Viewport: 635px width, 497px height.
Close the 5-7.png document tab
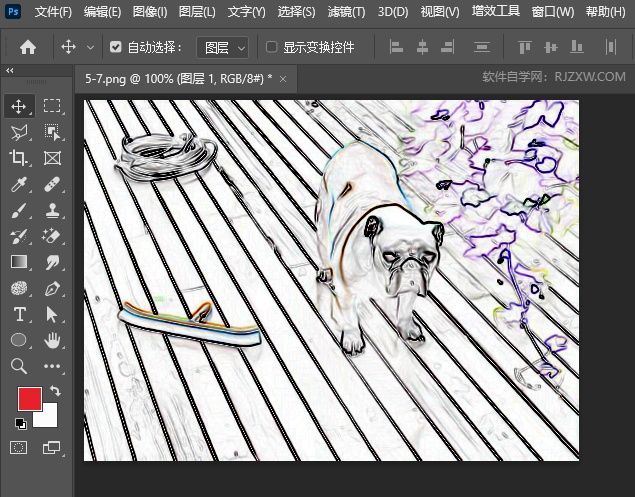point(283,79)
